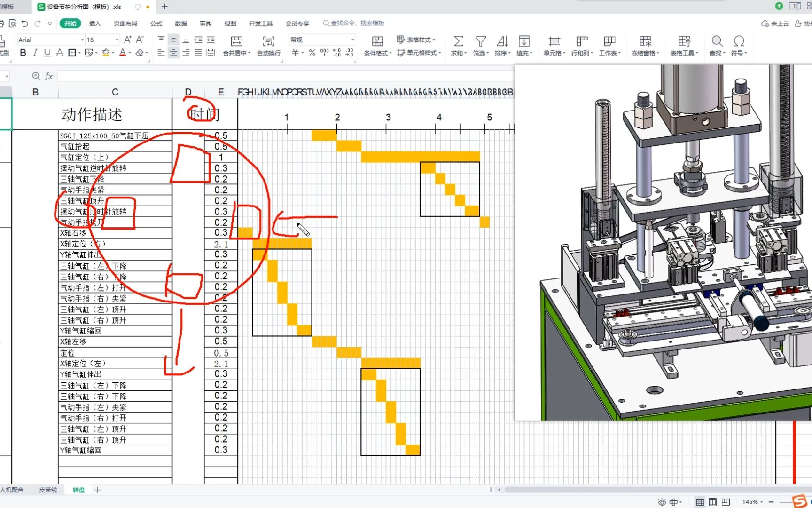Open the 数据 (Data) tab
Image resolution: width=812 pixels, height=508 pixels.
pyautogui.click(x=181, y=24)
